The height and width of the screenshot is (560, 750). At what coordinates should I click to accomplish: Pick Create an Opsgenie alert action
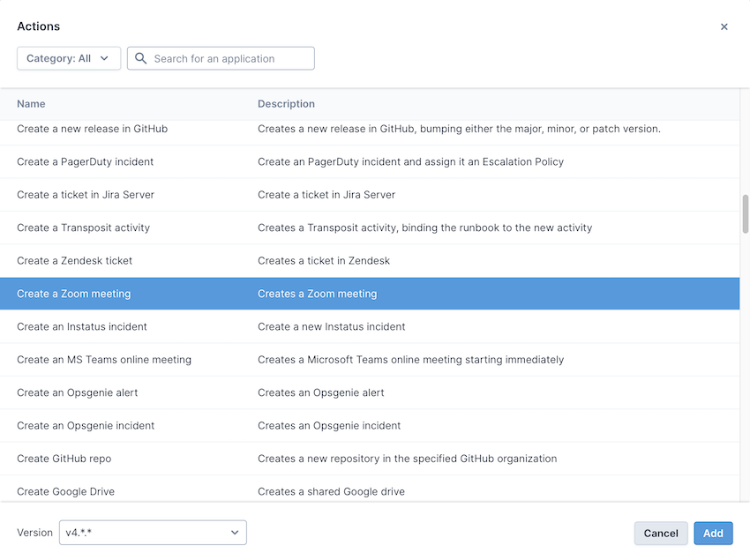78,392
